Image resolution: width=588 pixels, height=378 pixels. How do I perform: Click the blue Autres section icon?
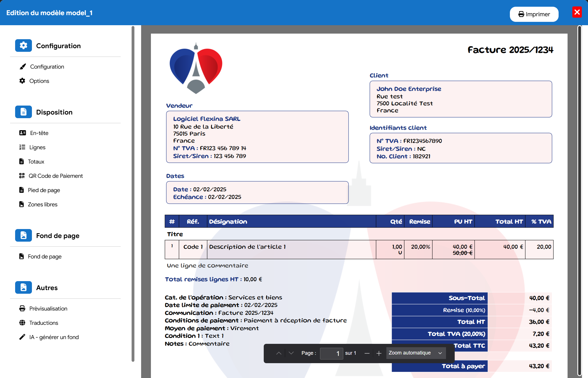tap(24, 288)
